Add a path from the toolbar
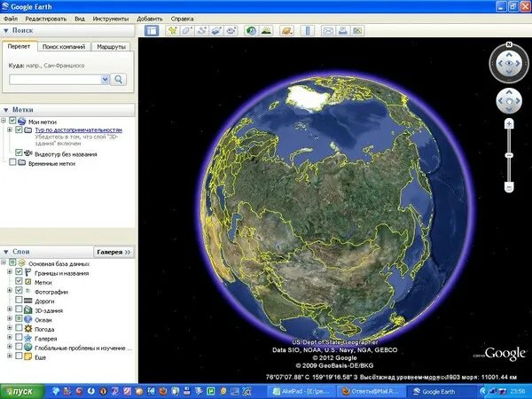This screenshot has height=399, width=532. point(202,31)
